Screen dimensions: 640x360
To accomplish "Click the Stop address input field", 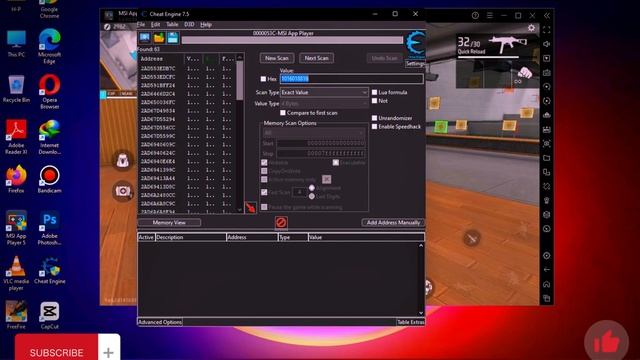I will [x=321, y=153].
